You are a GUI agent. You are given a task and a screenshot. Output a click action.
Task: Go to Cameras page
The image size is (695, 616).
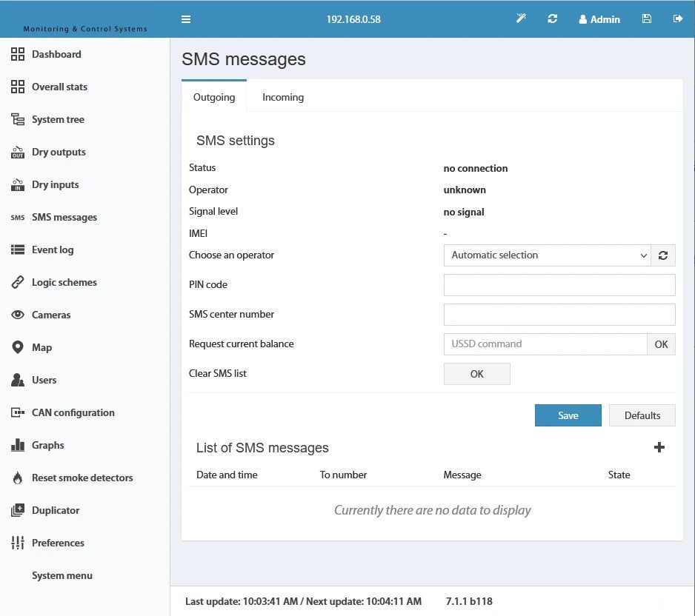click(x=51, y=315)
